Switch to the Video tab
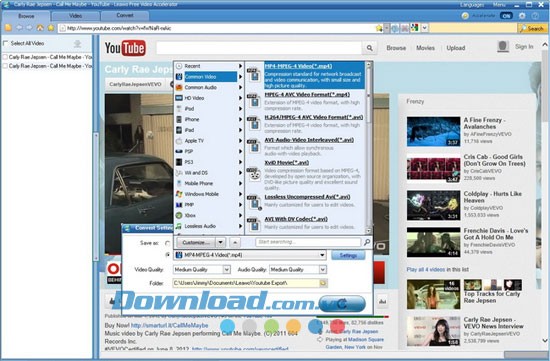This screenshot has width=550, height=361. coord(75,16)
